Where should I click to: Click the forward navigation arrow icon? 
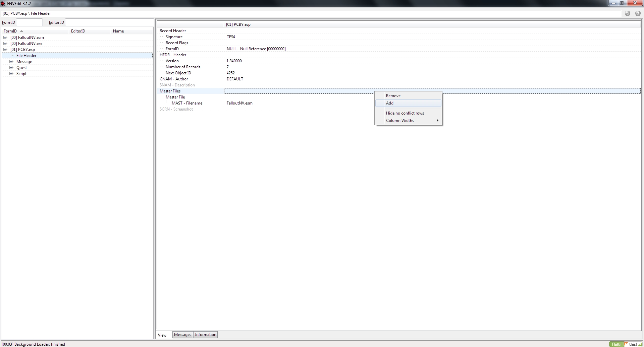pyautogui.click(x=638, y=13)
